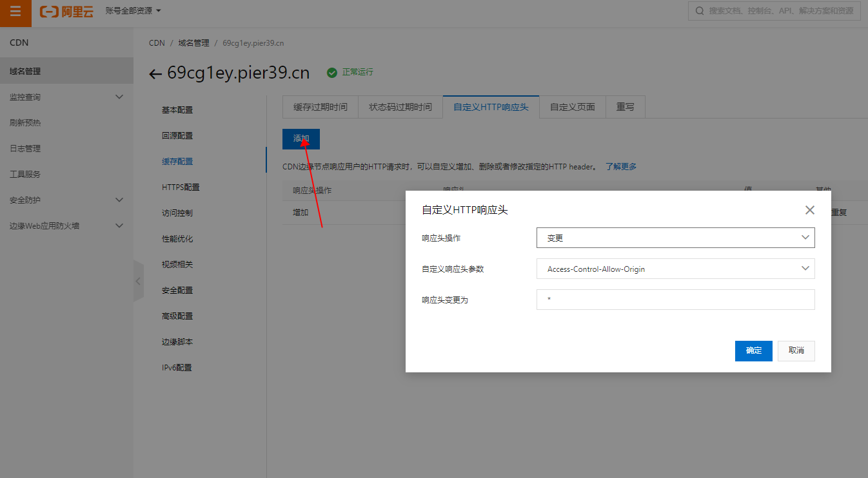Expand the 安全防护 sidebar section

(119, 200)
